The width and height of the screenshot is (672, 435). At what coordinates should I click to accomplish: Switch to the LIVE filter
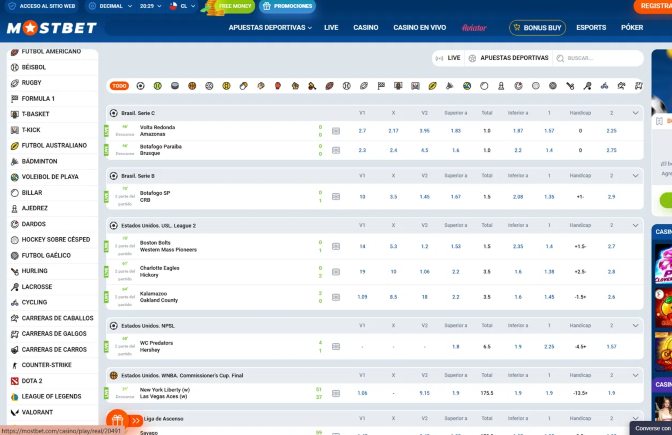(448, 58)
